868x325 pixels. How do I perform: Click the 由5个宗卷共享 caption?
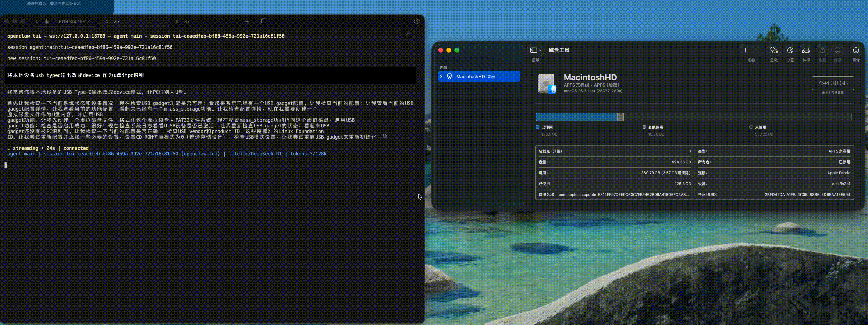pos(833,93)
